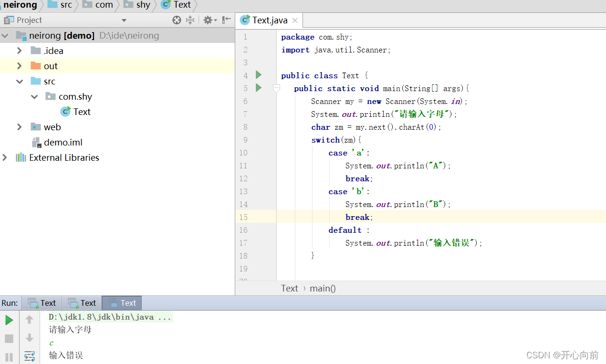Expand the web folder

point(20,127)
